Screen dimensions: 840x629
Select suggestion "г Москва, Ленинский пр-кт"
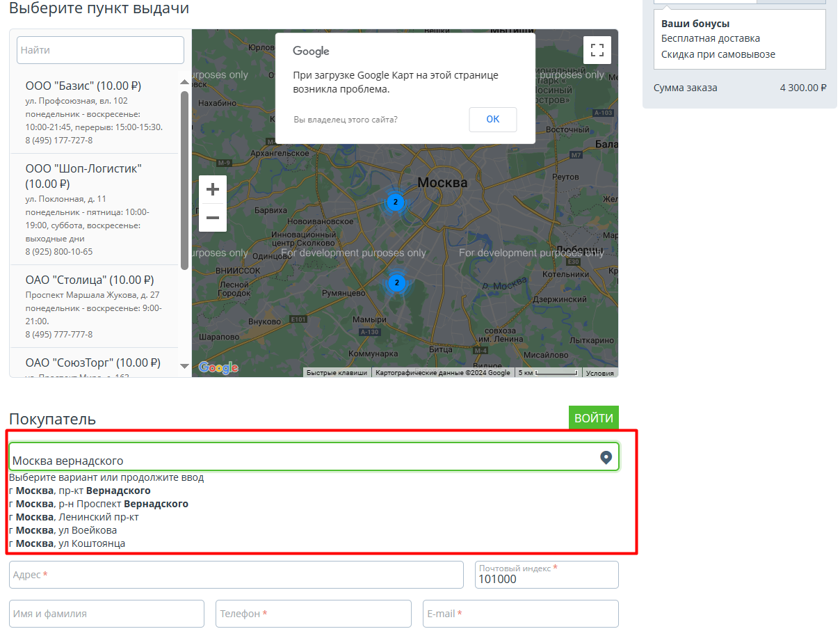[74, 517]
